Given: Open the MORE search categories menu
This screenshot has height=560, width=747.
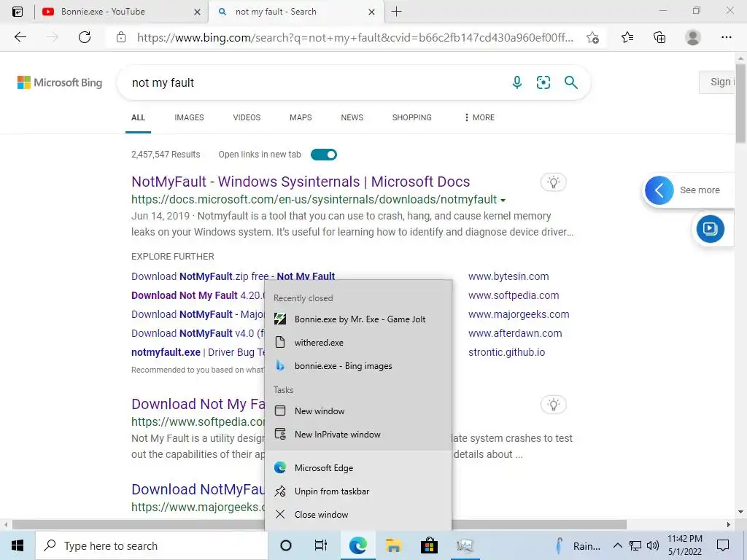Looking at the screenshot, I should [x=479, y=117].
